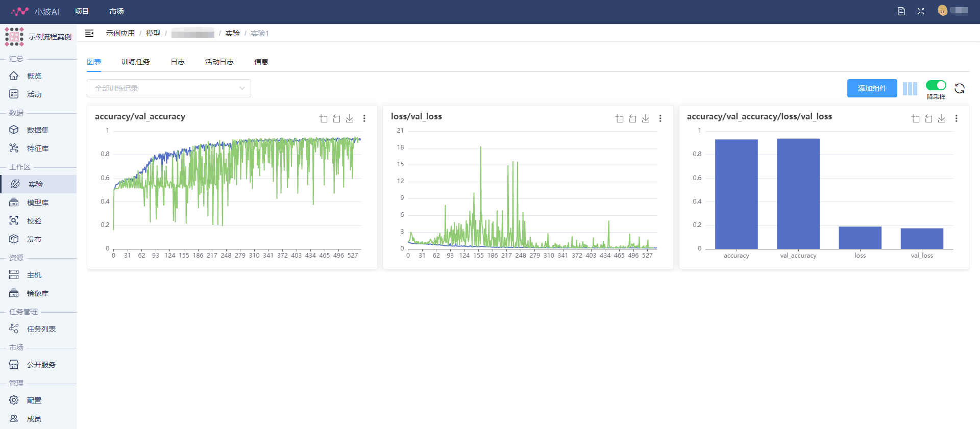Click the loss bar in bar chart
This screenshot has height=429, width=980.
point(860,238)
